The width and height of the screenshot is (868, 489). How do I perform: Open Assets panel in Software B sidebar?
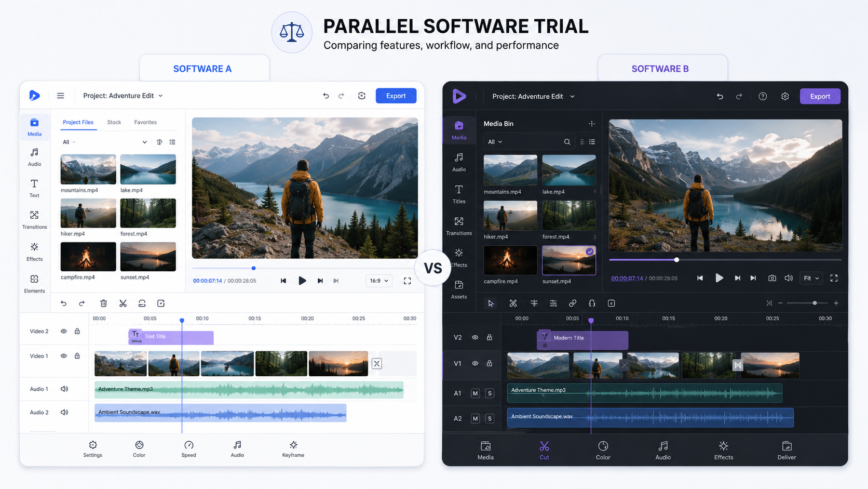(459, 289)
